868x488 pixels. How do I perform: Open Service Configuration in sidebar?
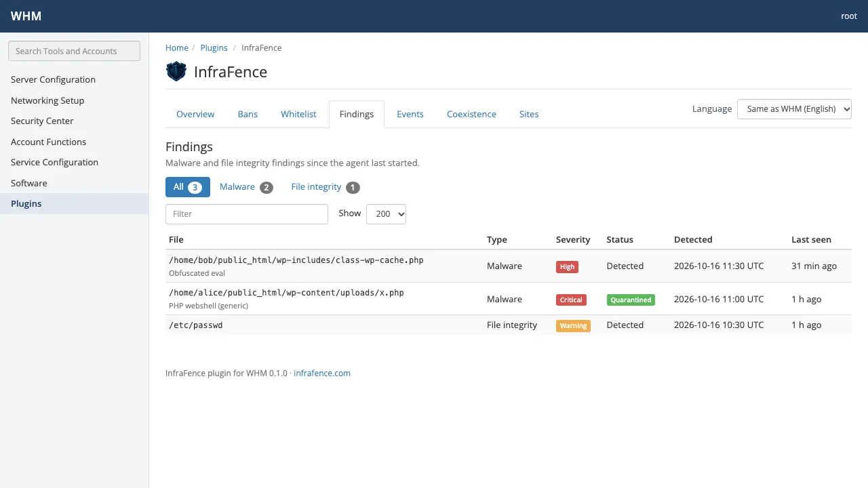74,162
